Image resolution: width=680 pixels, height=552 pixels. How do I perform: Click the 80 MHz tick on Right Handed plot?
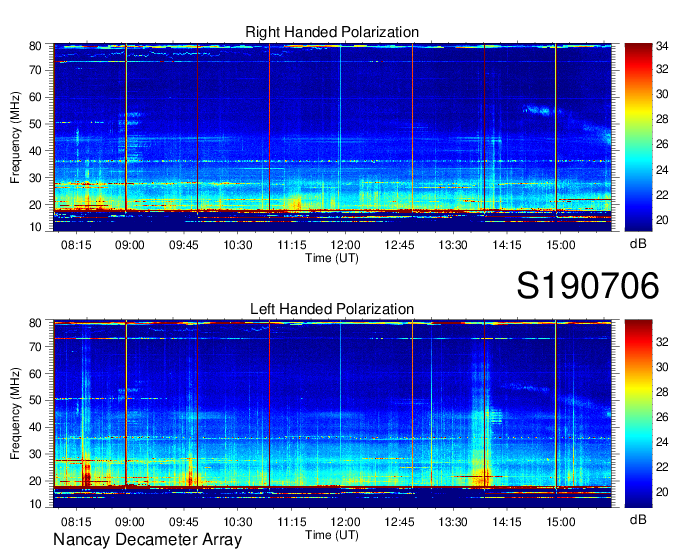coord(35,46)
